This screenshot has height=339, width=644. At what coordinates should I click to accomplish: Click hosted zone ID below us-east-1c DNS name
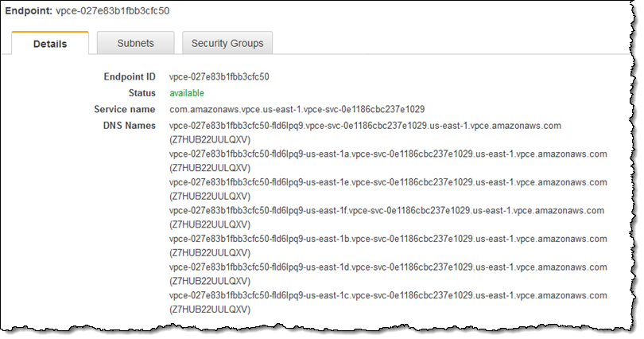click(211, 310)
